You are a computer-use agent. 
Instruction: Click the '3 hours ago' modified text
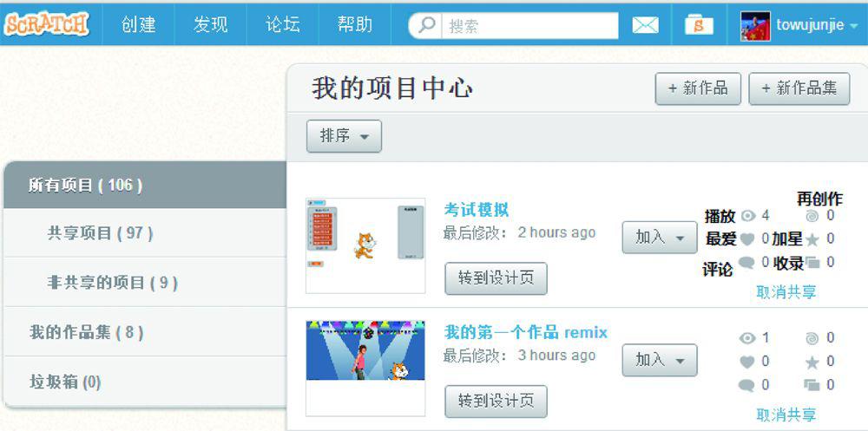pos(556,356)
